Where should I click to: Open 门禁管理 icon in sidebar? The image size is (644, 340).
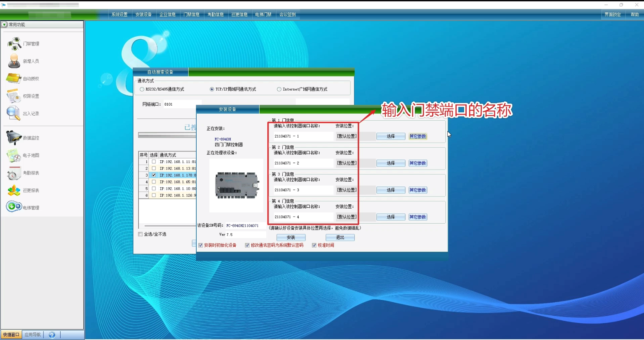pyautogui.click(x=14, y=44)
